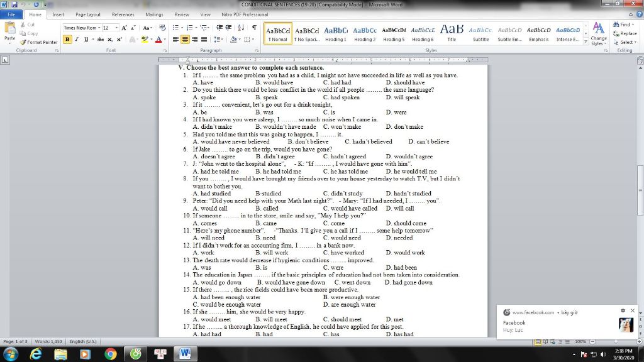Switch to the Page Layout tab
The height and width of the screenshot is (362, 644).
click(88, 14)
